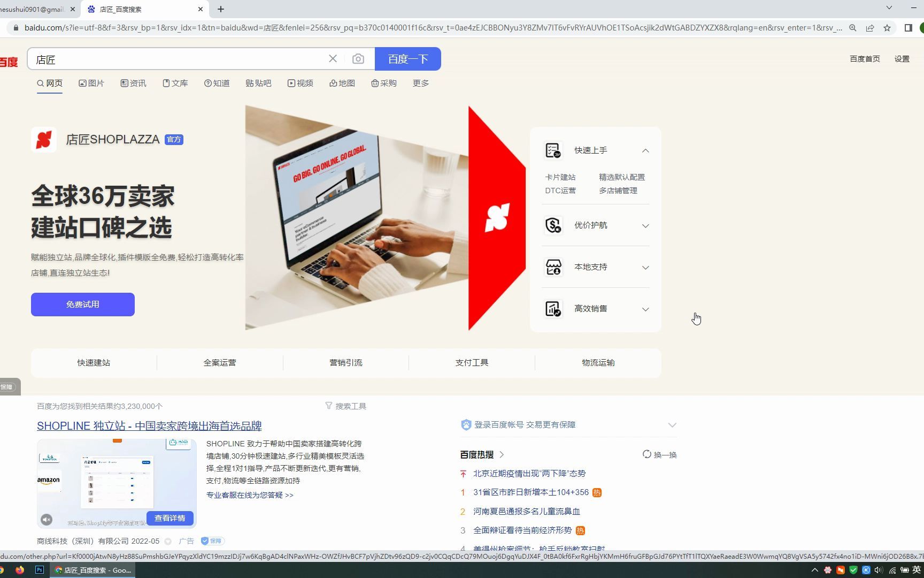Click the volume icon in system tray
This screenshot has height=578, width=924.
pyautogui.click(x=878, y=570)
